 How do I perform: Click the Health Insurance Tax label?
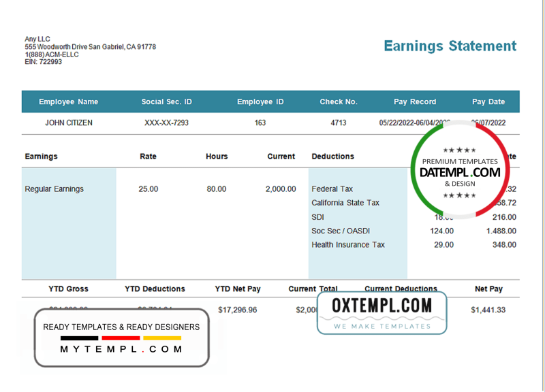click(348, 245)
